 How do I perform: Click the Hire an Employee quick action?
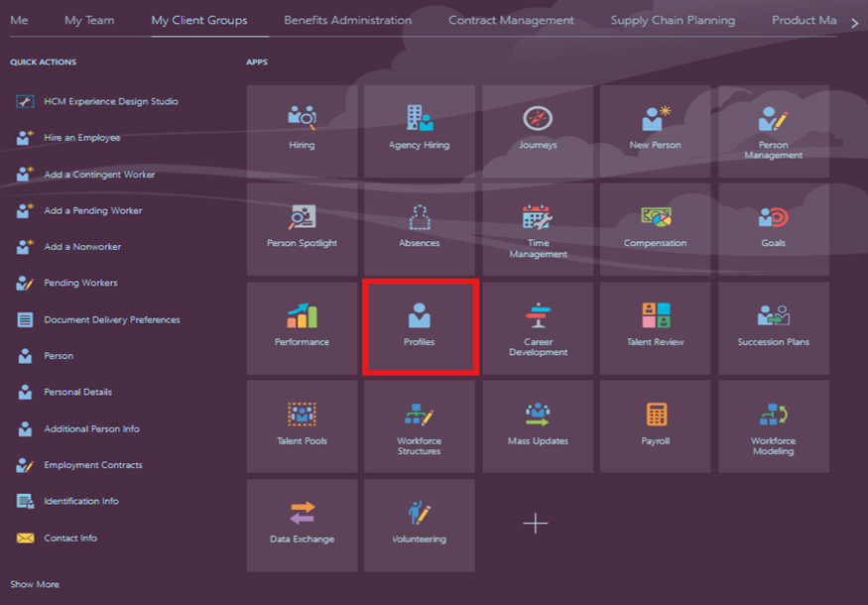tap(81, 138)
